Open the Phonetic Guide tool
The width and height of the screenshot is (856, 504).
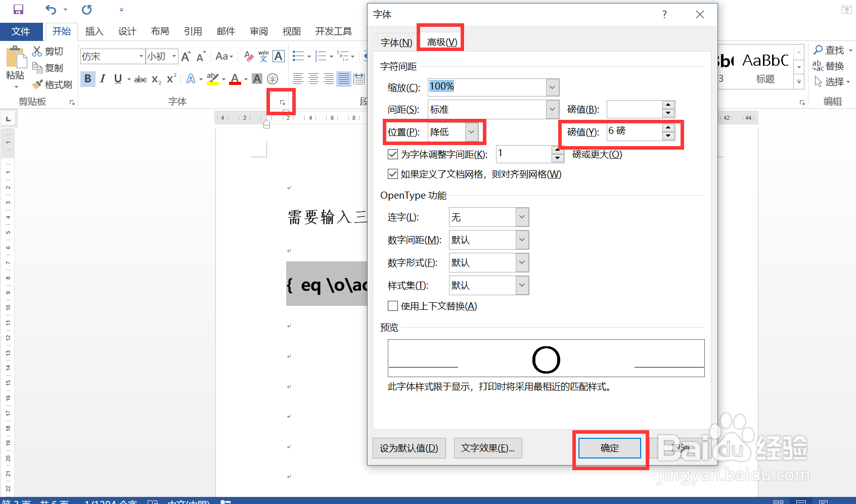pyautogui.click(x=262, y=56)
